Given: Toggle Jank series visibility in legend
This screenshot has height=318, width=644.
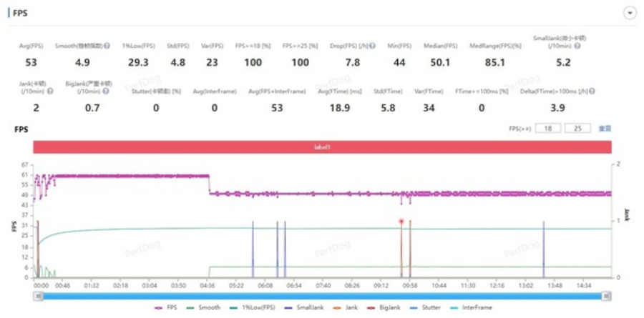Looking at the screenshot, I should pos(347,308).
